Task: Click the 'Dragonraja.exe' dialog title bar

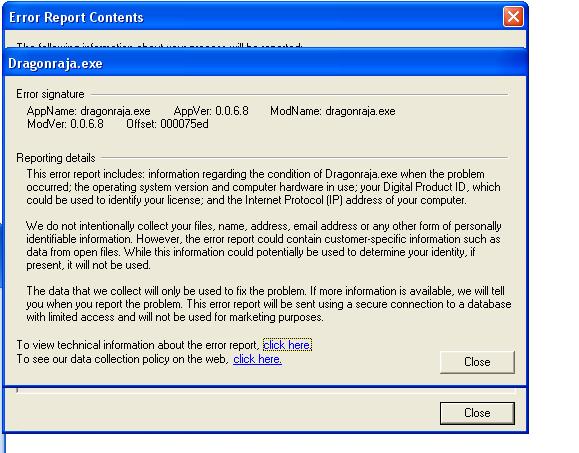Action: coord(265,63)
